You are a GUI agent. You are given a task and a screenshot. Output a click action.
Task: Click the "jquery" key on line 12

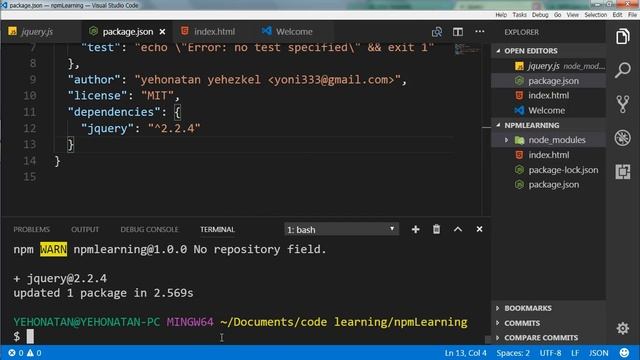tap(107, 128)
